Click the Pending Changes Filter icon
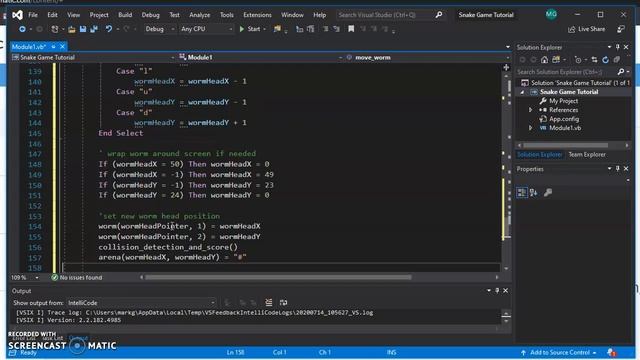The image size is (640, 360). point(578,60)
